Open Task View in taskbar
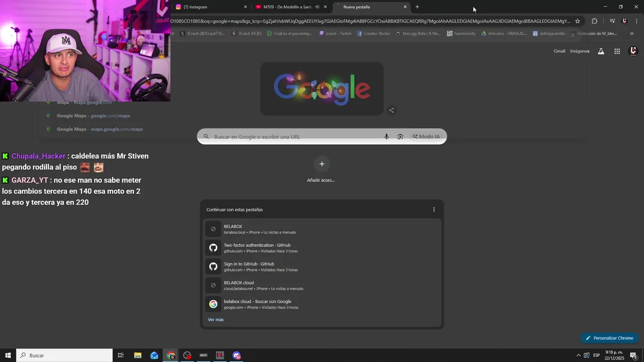The width and height of the screenshot is (644, 362). 121,355
